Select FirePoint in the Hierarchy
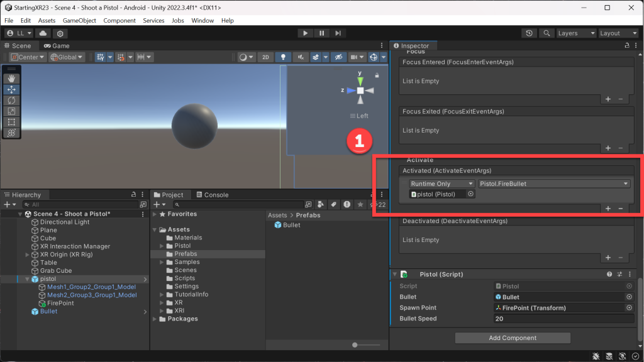This screenshot has width=644, height=362. 60,304
